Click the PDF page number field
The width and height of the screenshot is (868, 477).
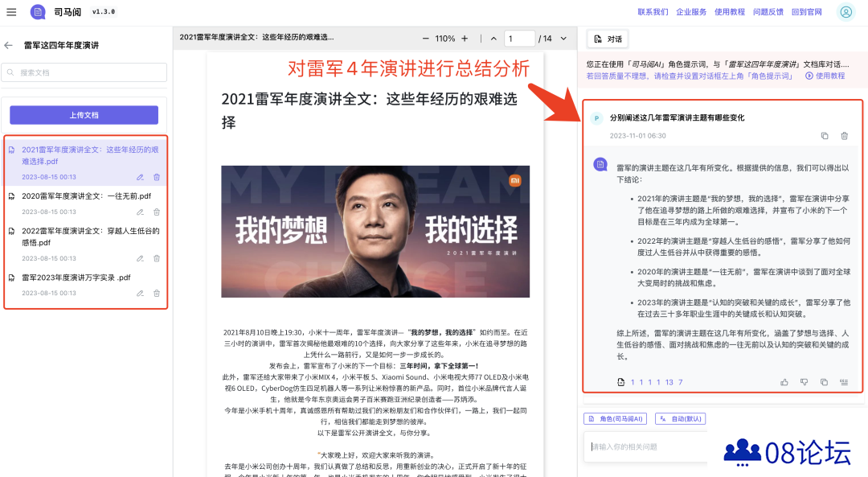click(x=519, y=39)
